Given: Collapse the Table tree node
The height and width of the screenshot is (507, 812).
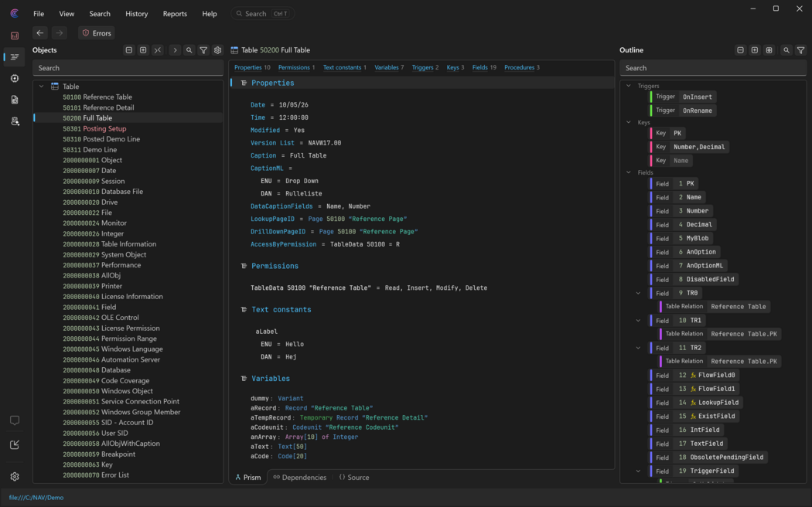Looking at the screenshot, I should (42, 87).
